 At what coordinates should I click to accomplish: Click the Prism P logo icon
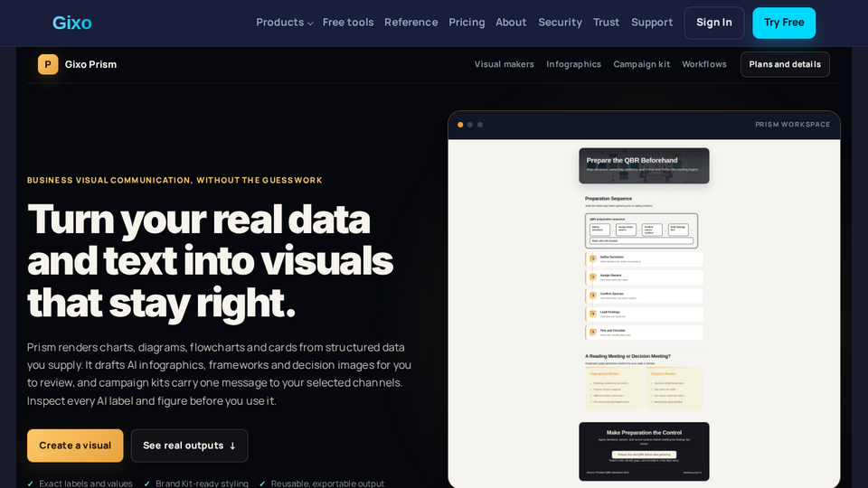48,64
